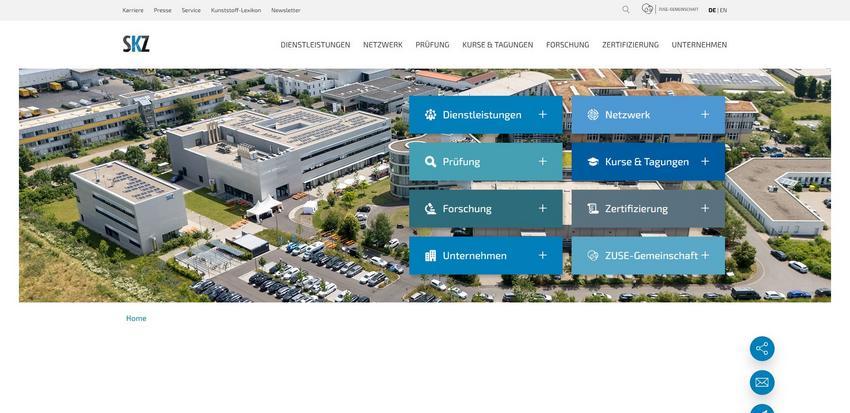Click the Home breadcrumb

coord(136,318)
